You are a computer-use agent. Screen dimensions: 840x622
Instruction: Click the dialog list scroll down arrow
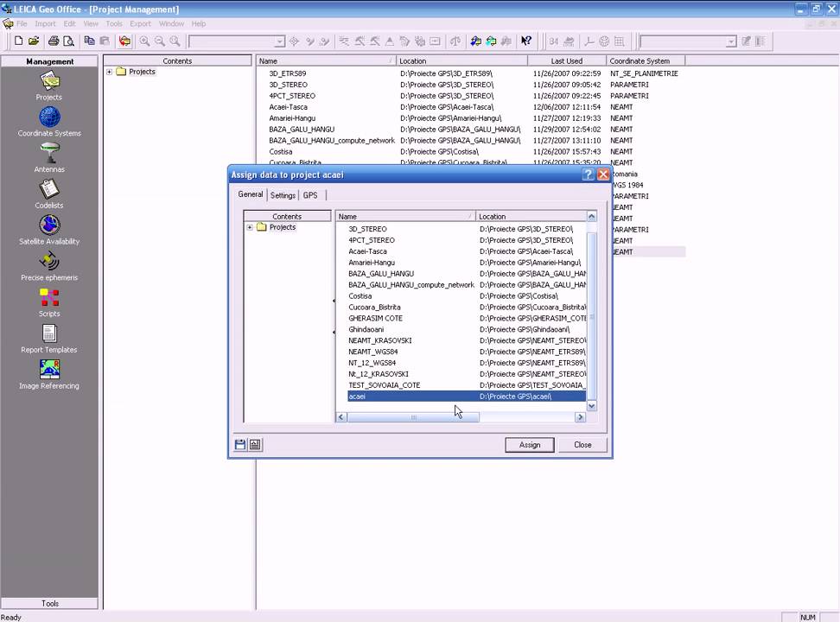point(591,406)
